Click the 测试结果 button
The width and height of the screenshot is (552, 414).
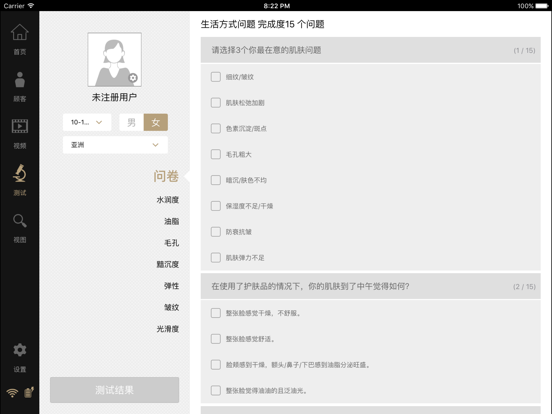[114, 390]
